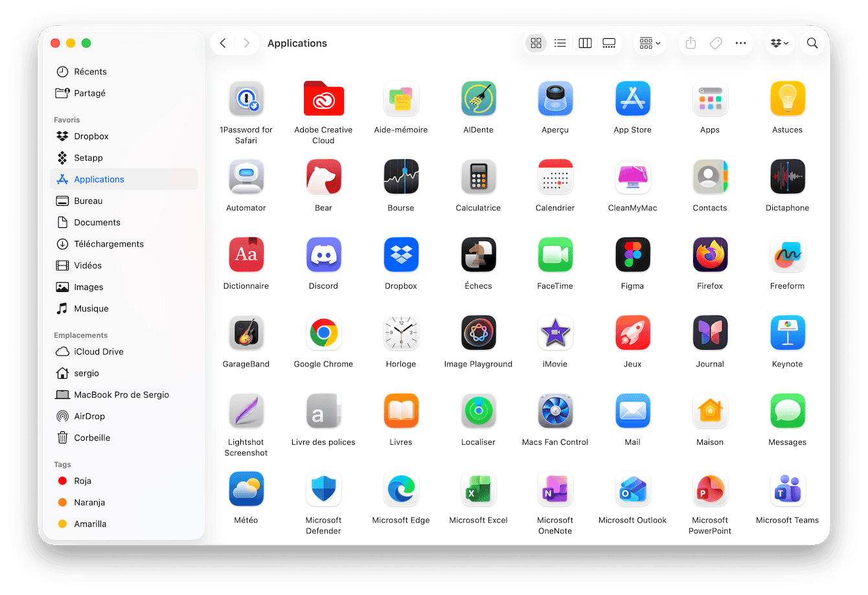Open the more actions ellipsis menu
This screenshot has height=595, width=868.
740,43
